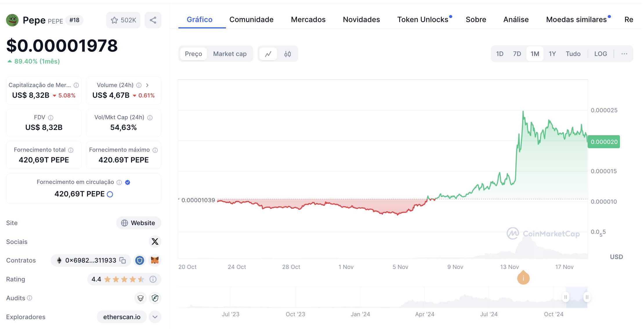Open the first audit shield icon
This screenshot has width=644, height=329.
[140, 298]
